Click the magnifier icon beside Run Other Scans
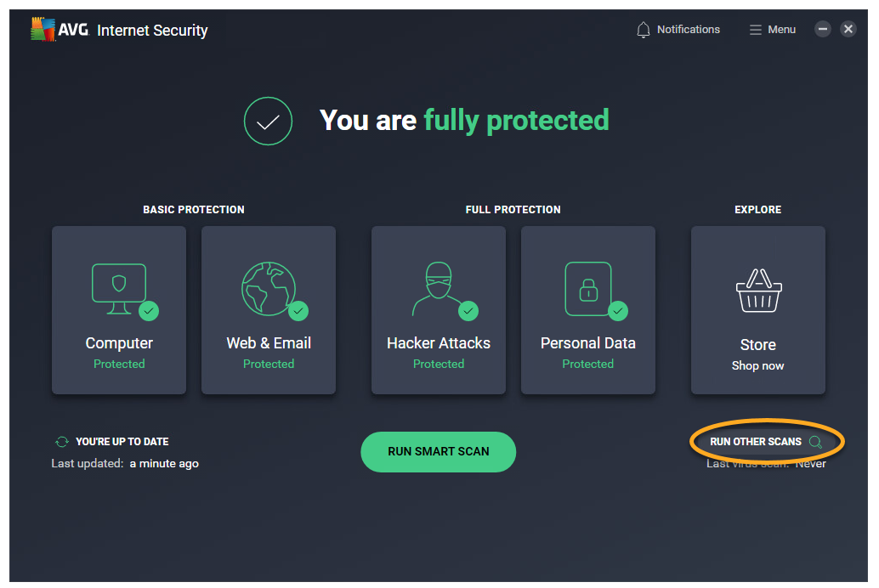The width and height of the screenshot is (879, 588). point(815,442)
